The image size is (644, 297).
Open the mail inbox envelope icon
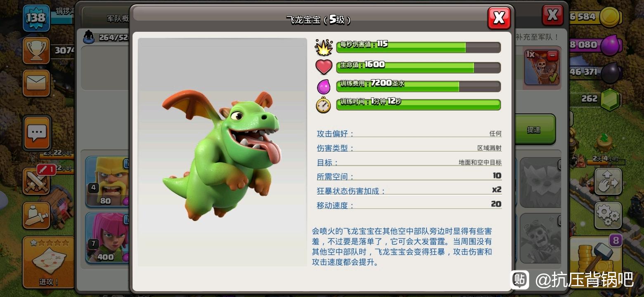point(36,83)
